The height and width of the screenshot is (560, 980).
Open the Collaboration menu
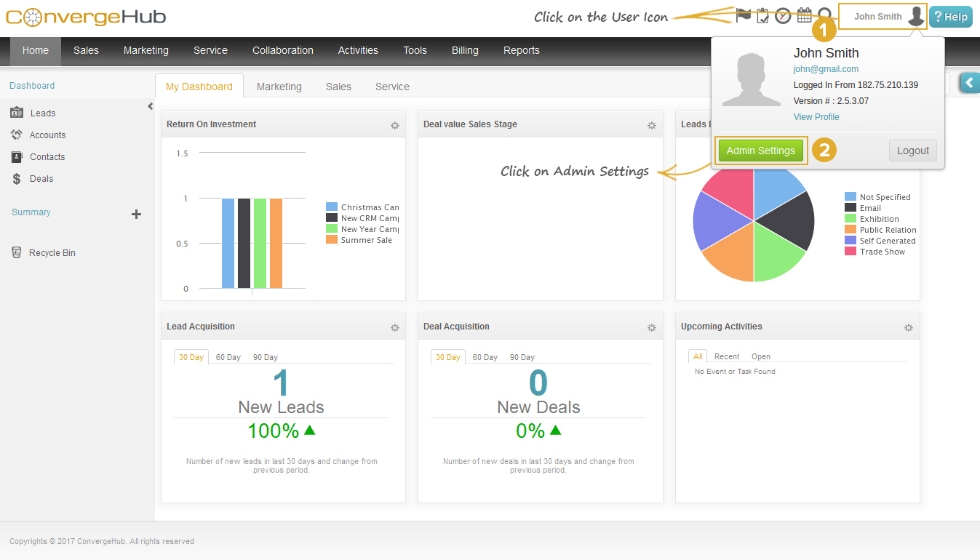(283, 50)
